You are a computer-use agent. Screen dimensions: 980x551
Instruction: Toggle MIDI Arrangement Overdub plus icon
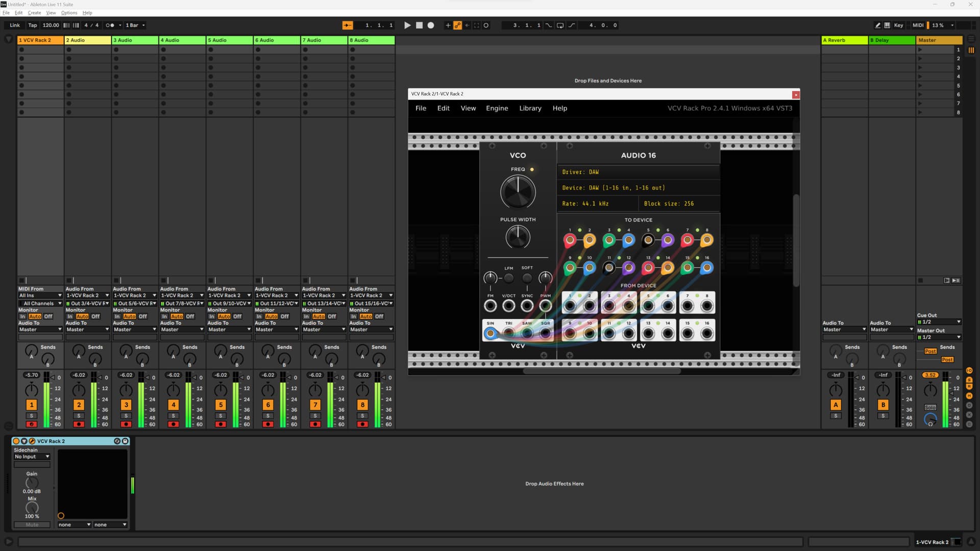pyautogui.click(x=448, y=25)
